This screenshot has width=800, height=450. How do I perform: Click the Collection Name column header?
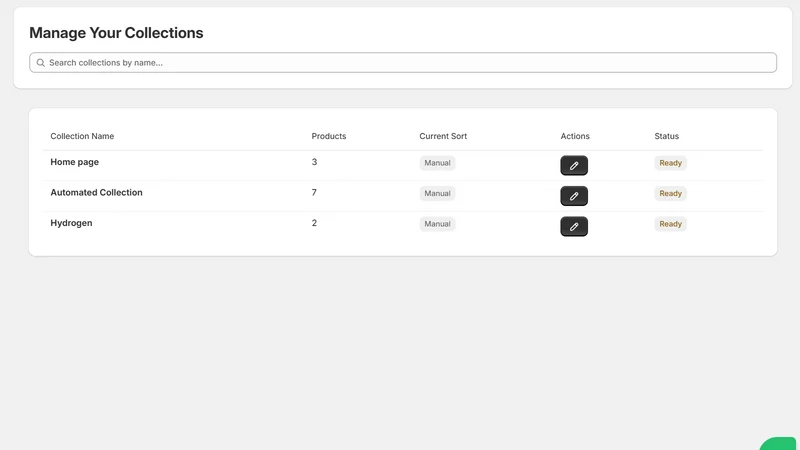click(x=82, y=136)
